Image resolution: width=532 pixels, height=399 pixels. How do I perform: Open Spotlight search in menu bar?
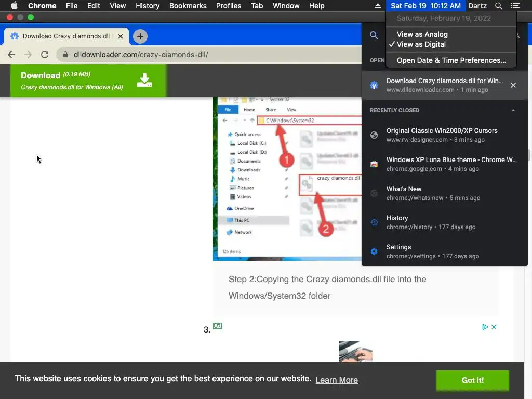click(x=498, y=6)
